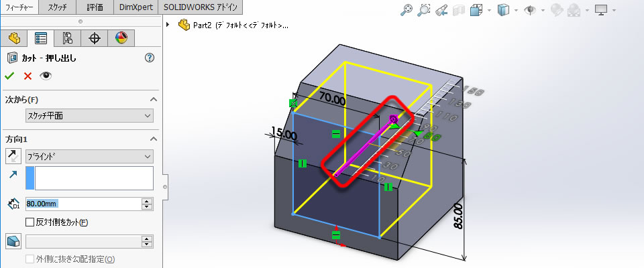Open the Display Style dropdown arrow

tap(517, 10)
